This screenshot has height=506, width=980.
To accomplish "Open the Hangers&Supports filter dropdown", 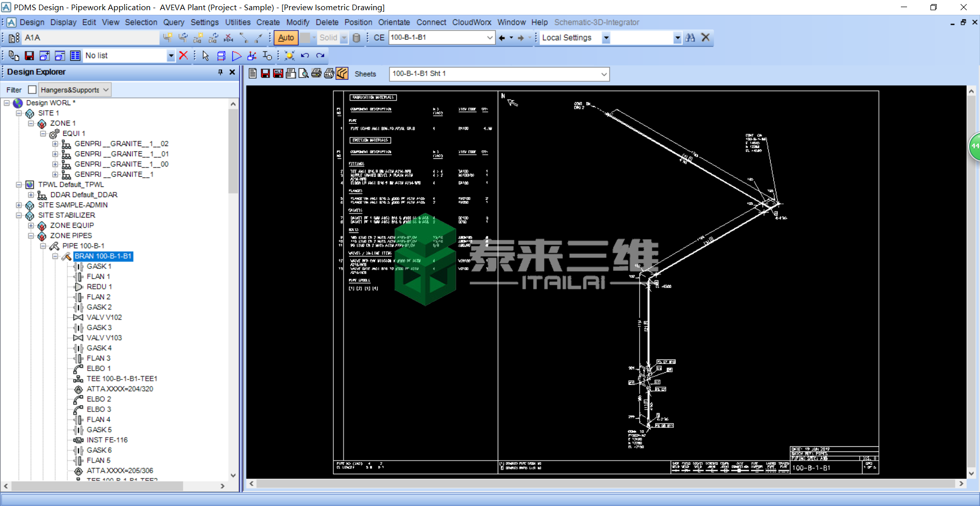I will (106, 90).
